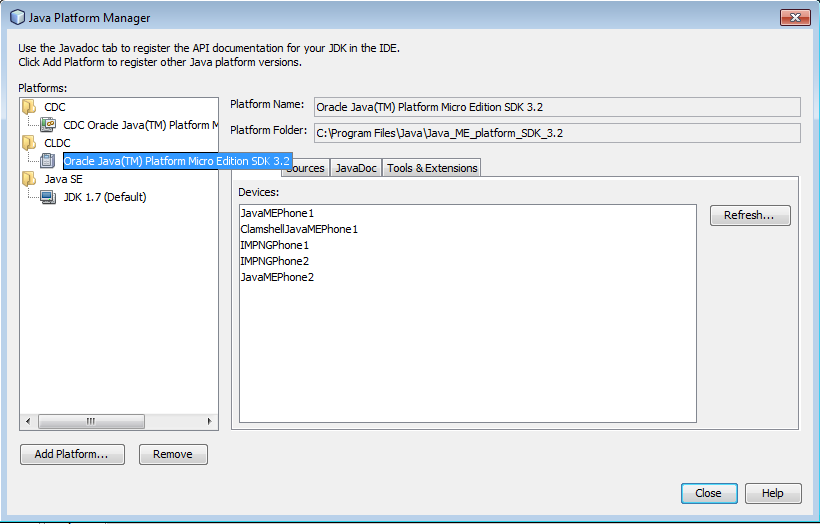820x524 pixels.
Task: Select the CLDC tree node
Action: (x=57, y=143)
